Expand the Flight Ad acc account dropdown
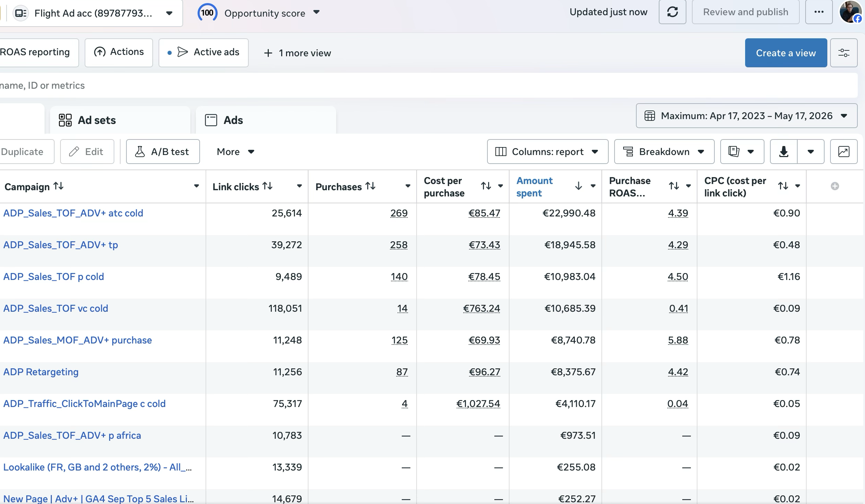The width and height of the screenshot is (865, 504). [169, 13]
